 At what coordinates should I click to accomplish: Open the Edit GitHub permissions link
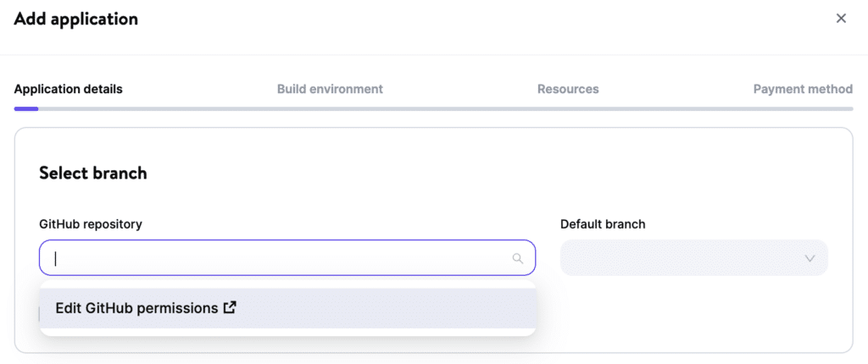[136, 308]
